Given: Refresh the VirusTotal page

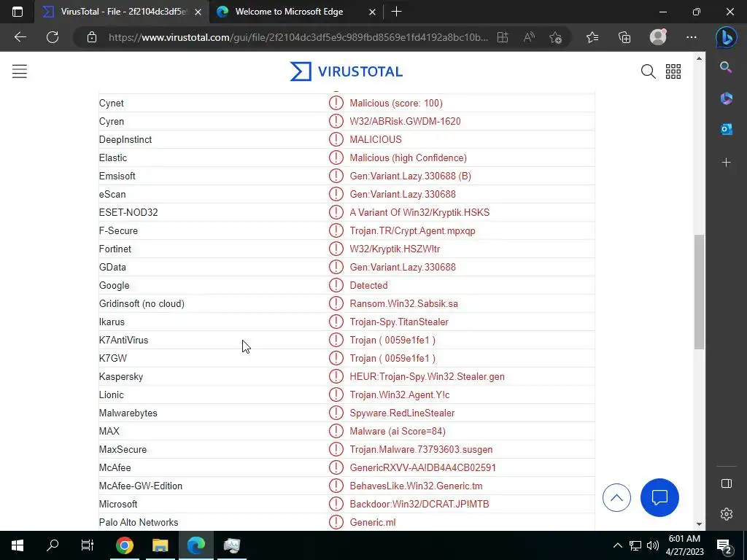Looking at the screenshot, I should click(x=53, y=37).
